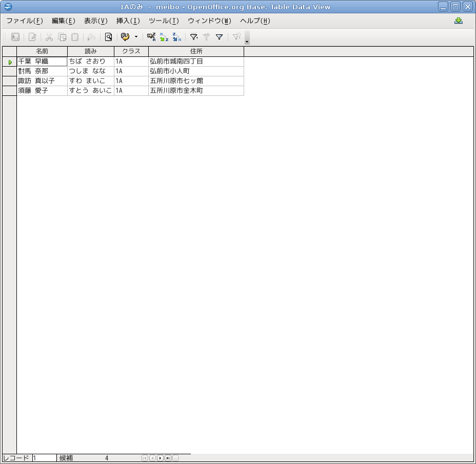Click the AutoFilter funnel icon
Screen dimensions: 476x464
[194, 37]
